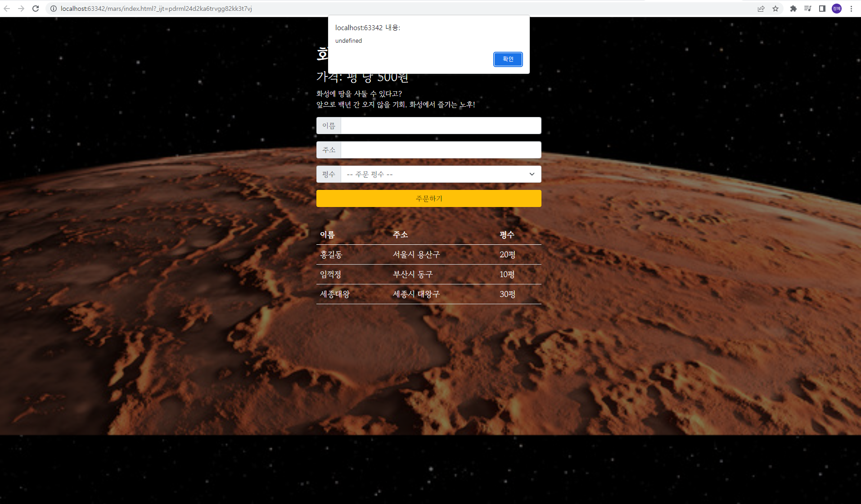Click the 이름 table header

[x=327, y=234]
